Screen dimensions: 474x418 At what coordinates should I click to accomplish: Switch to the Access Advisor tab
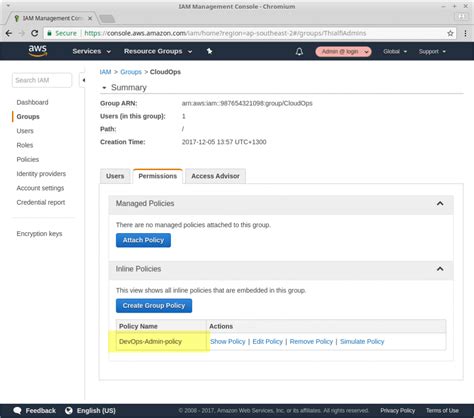pyautogui.click(x=215, y=176)
